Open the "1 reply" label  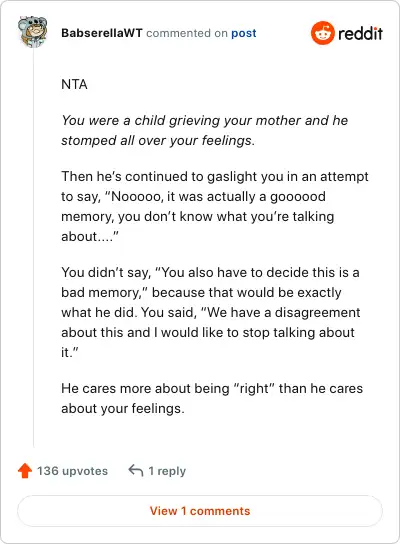point(167,471)
